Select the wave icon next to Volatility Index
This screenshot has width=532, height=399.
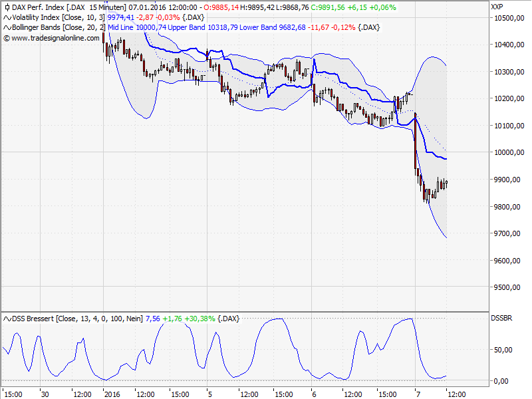pyautogui.click(x=6, y=17)
